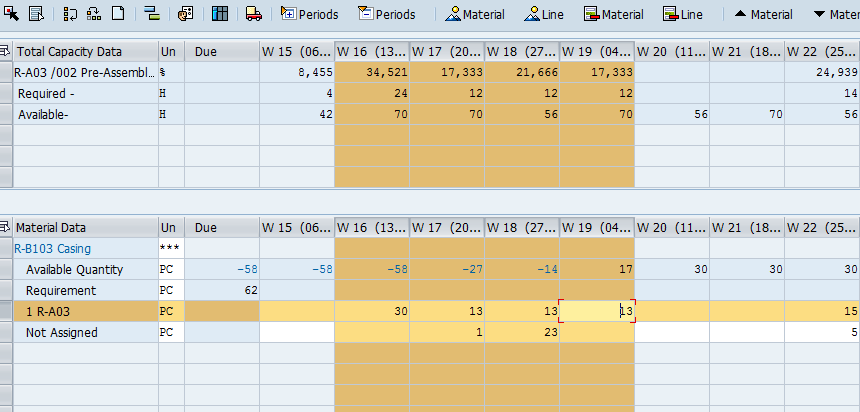Click the Material Data table corner icon
Screen dimensions: 860x412
(5, 227)
